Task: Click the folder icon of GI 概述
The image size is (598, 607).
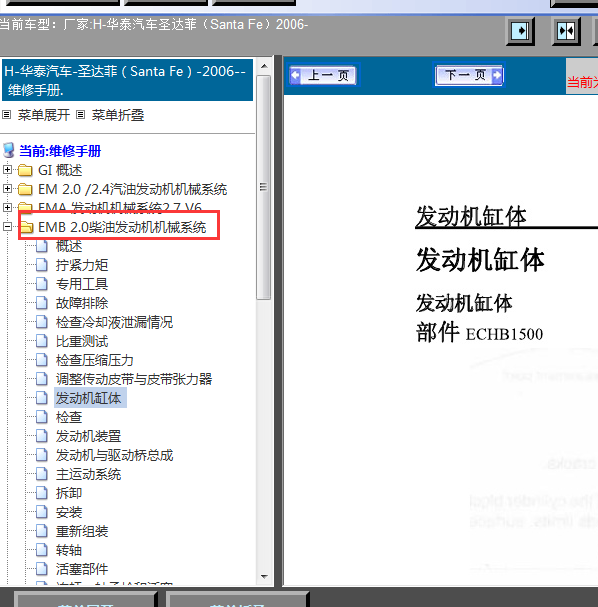Action: click(x=26, y=170)
